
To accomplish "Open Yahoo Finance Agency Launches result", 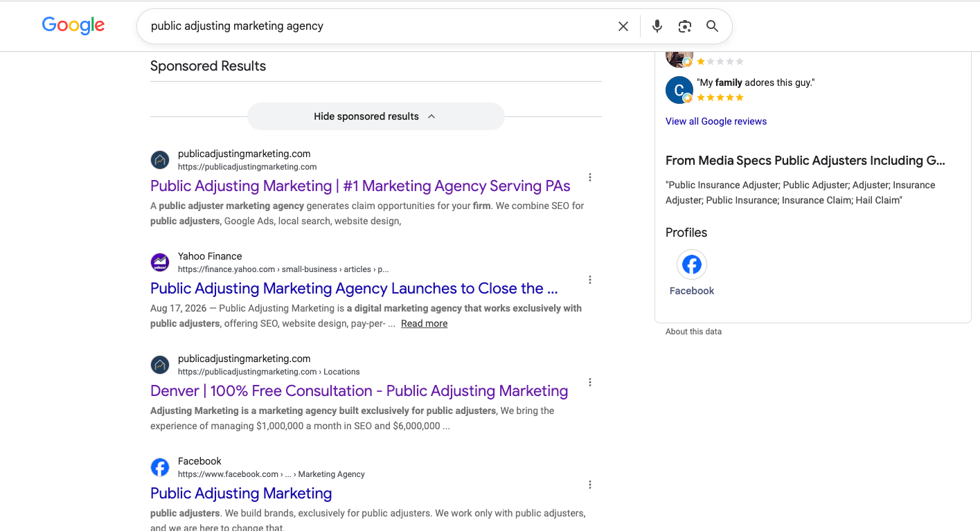I will coord(354,288).
